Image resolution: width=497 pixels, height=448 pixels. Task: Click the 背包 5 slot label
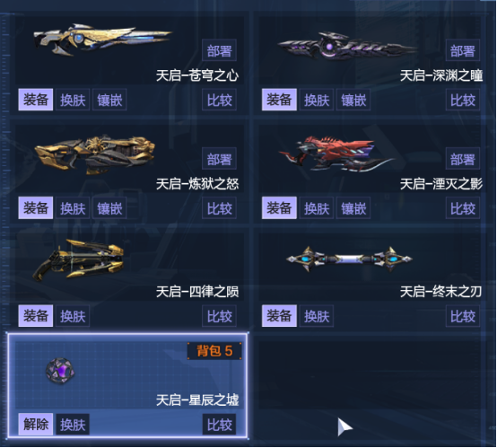coord(214,351)
